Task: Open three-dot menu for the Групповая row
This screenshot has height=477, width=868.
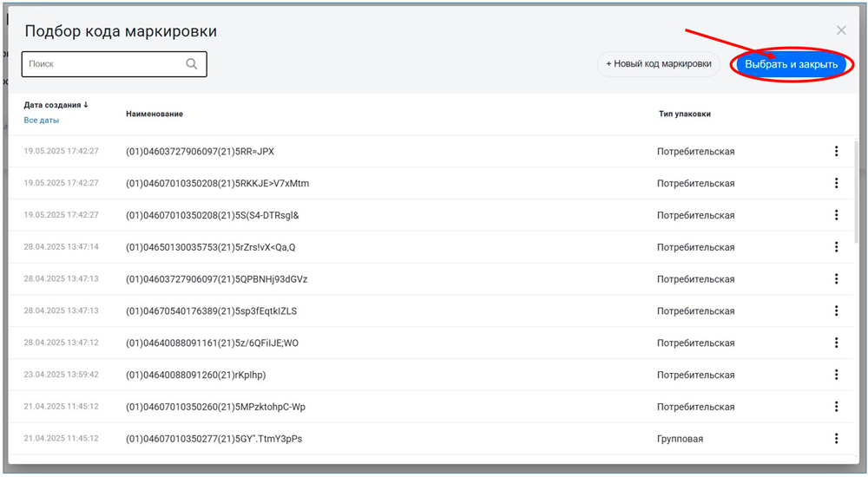Action: click(x=836, y=439)
